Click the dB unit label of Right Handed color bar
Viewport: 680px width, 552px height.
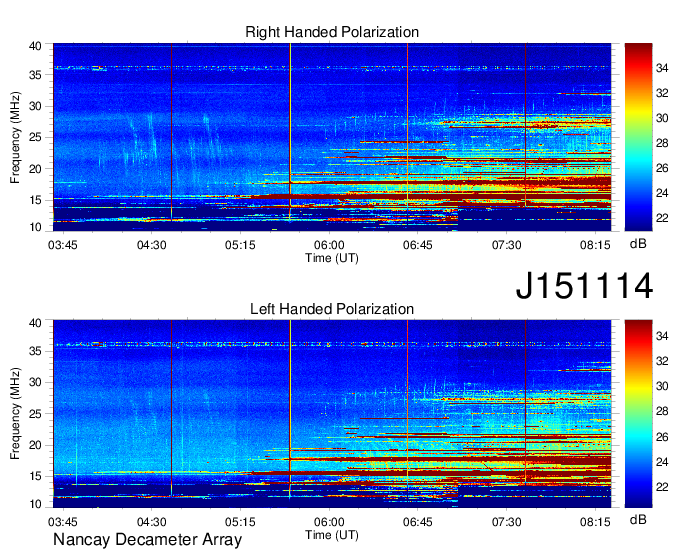pyautogui.click(x=638, y=244)
